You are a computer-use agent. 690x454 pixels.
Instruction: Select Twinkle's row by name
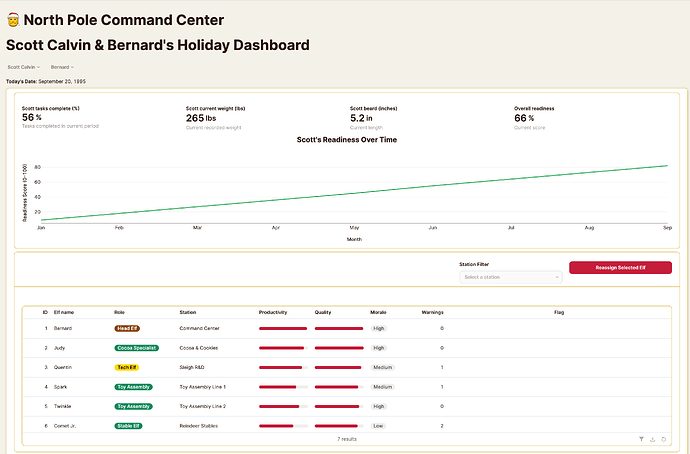click(x=64, y=406)
